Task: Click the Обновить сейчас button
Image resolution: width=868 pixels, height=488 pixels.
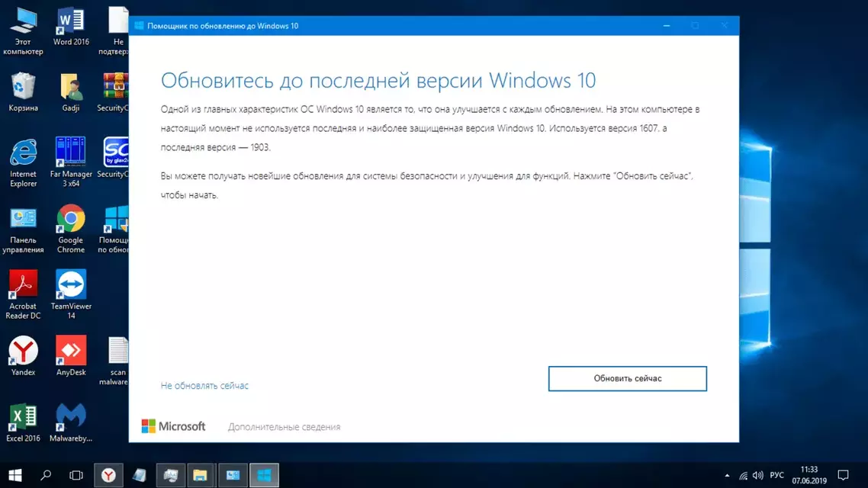Action: 628,378
